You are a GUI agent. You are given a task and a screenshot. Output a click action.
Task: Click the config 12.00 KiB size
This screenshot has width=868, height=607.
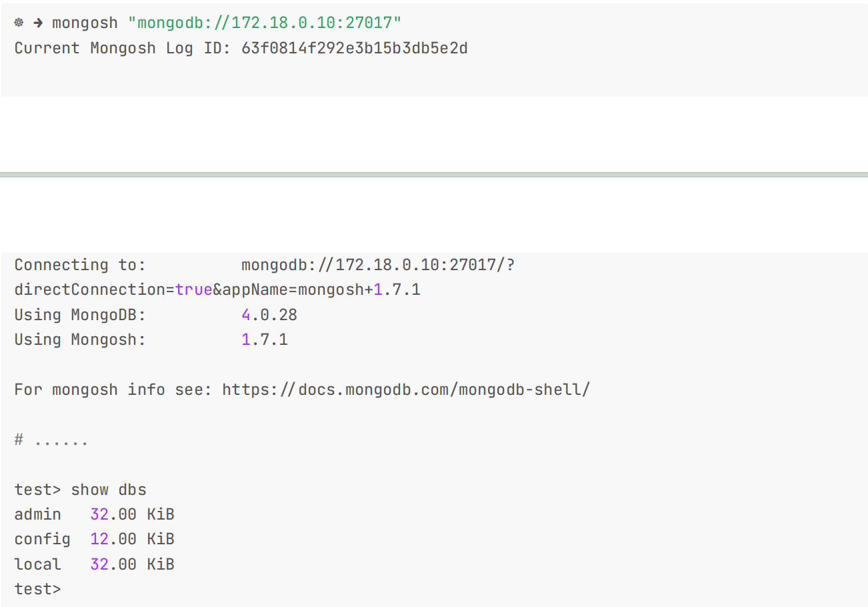click(132, 539)
